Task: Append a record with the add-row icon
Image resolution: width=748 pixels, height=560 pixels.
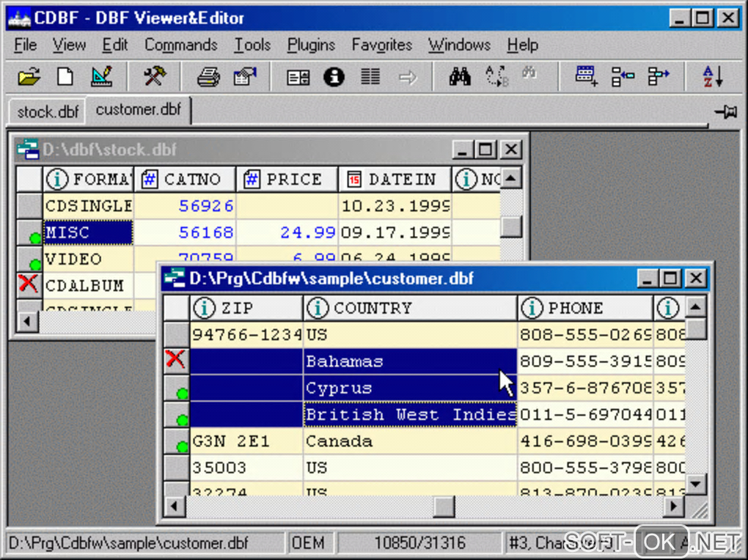Action: (586, 76)
